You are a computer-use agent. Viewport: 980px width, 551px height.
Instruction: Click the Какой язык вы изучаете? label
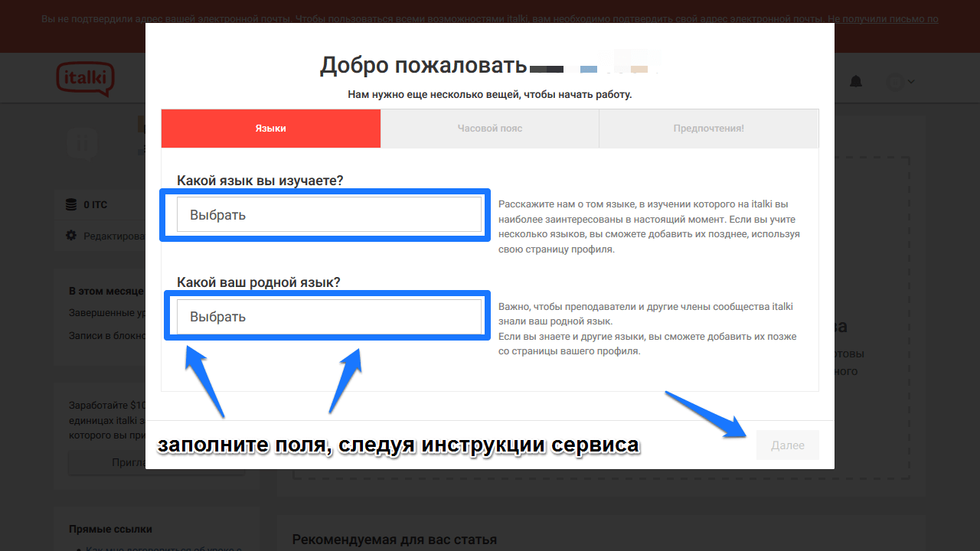pos(260,181)
